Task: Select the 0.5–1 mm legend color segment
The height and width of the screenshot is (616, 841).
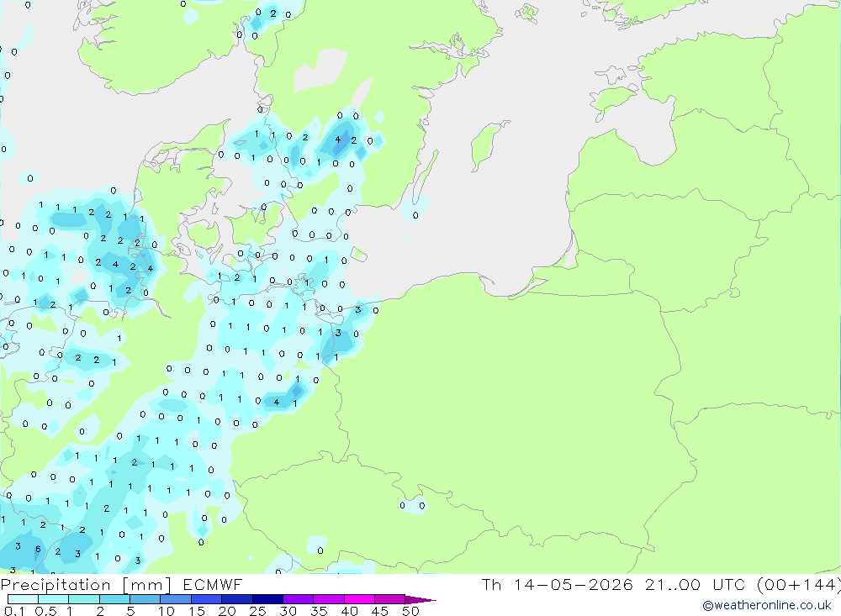Action: (54, 599)
